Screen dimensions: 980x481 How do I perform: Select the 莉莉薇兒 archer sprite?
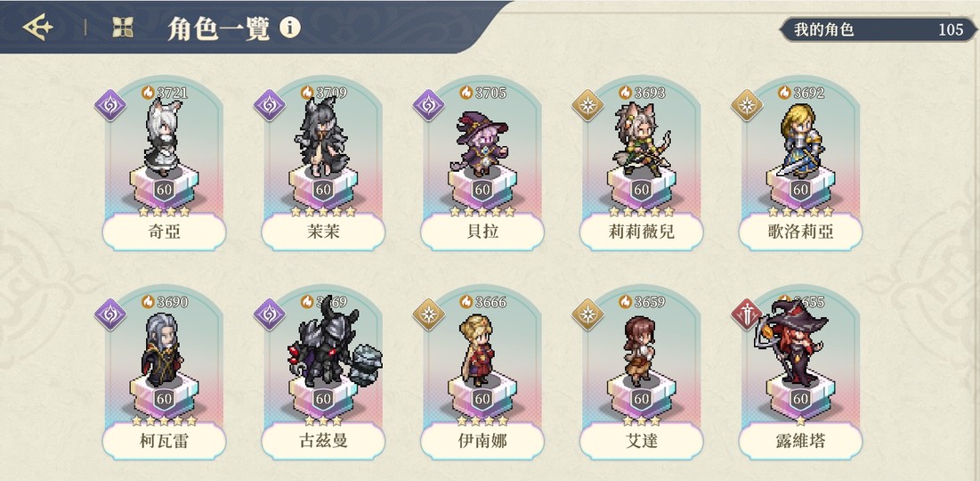pyautogui.click(x=641, y=139)
